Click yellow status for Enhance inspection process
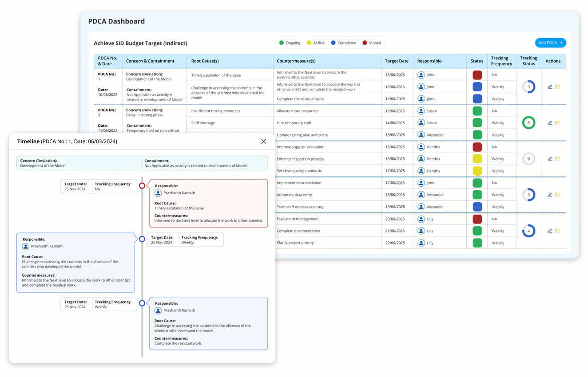 [477, 159]
